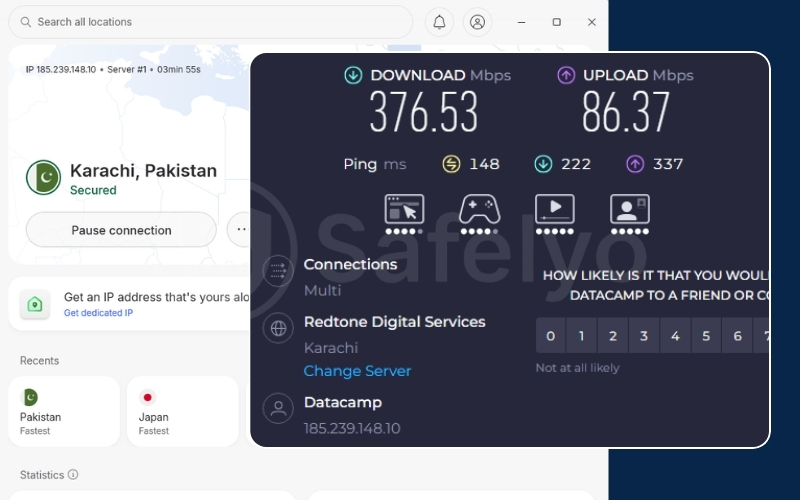Click the upload arrow icon beside UPLOAD

pyautogui.click(x=566, y=75)
